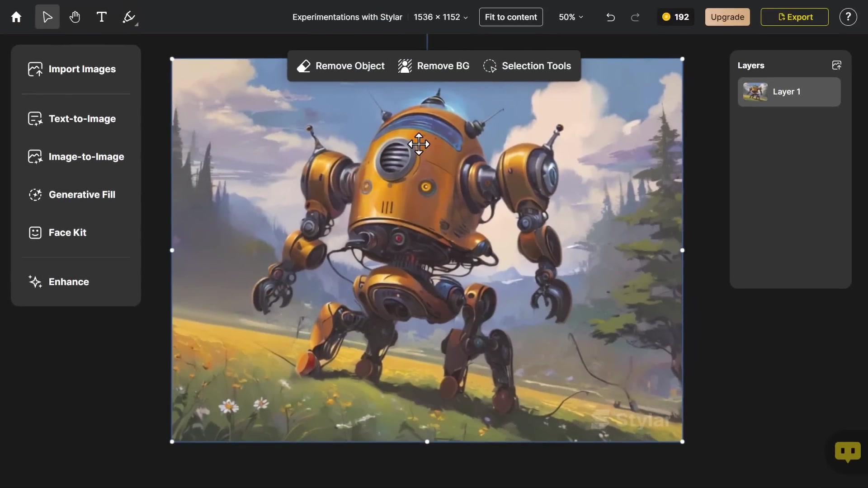Add image layer icon in Layers panel
Image resolution: width=868 pixels, height=488 pixels.
click(837, 66)
